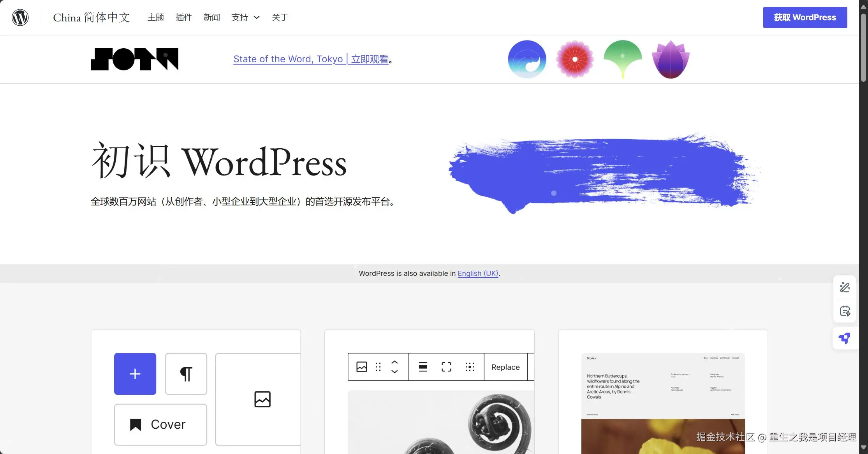Select the paragraph block icon
The height and width of the screenshot is (454, 868).
(186, 374)
